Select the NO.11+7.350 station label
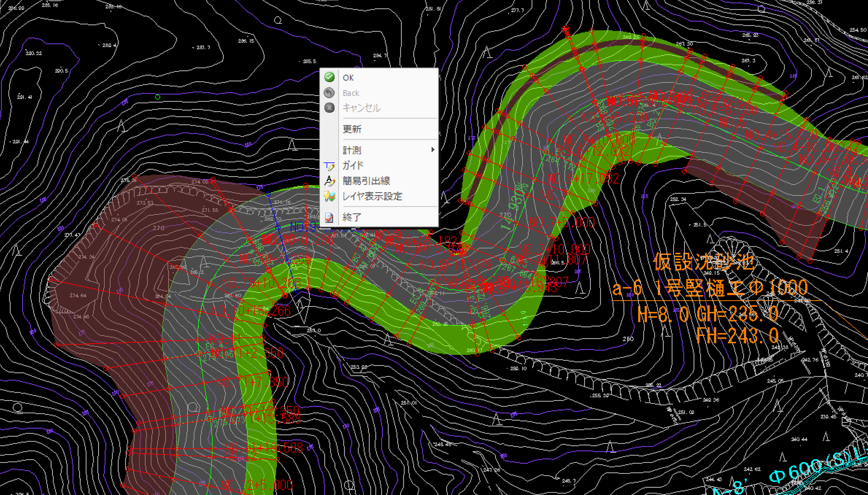Viewport: 868px width, 495px height. click(252, 382)
